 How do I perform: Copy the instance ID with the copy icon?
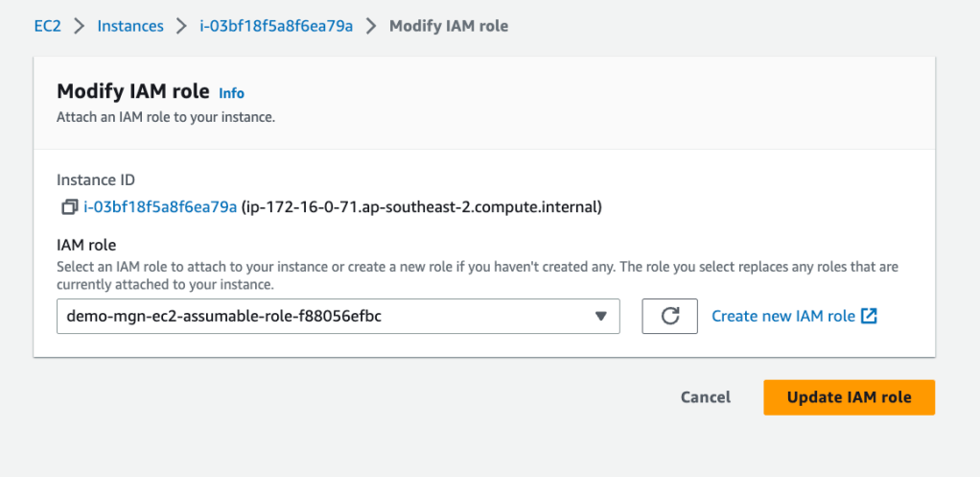tap(69, 206)
